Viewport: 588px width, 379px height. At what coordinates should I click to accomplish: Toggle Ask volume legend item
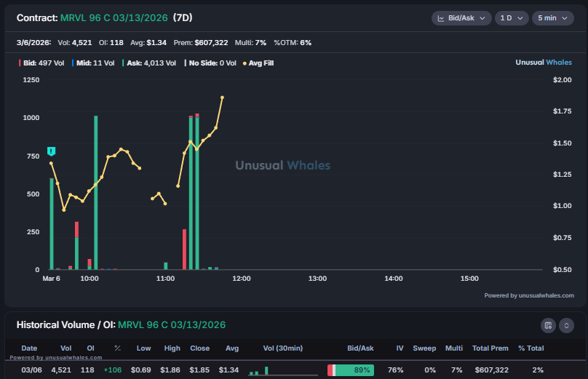149,63
